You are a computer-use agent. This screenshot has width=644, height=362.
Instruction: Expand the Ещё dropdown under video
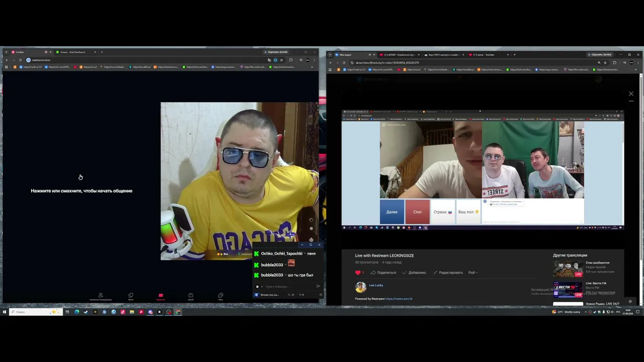(473, 273)
